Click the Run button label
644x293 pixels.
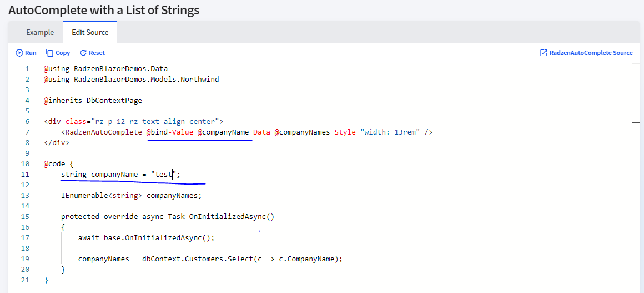coord(31,53)
